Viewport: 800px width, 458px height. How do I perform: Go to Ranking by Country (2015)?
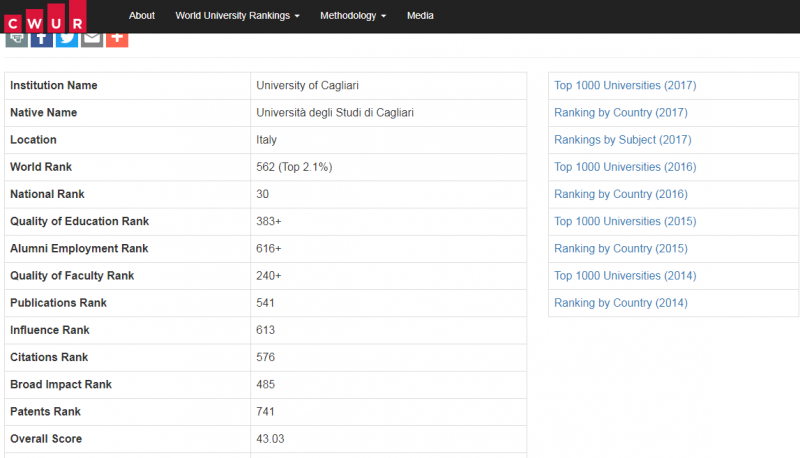click(621, 248)
